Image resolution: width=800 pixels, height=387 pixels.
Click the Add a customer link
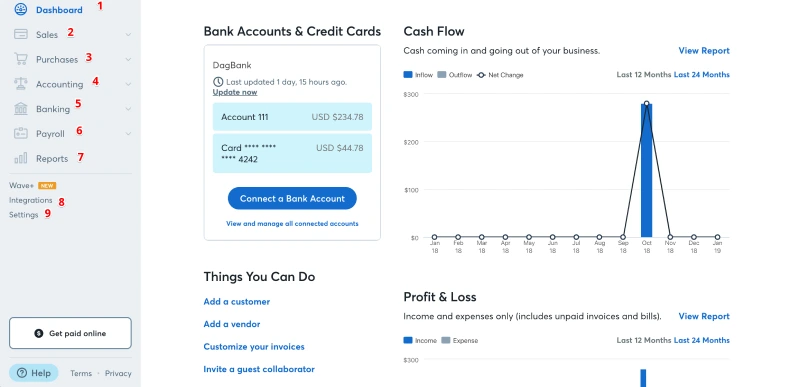click(x=237, y=301)
